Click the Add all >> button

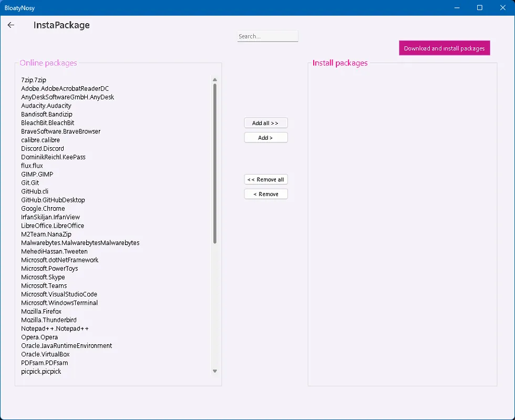pyautogui.click(x=266, y=123)
